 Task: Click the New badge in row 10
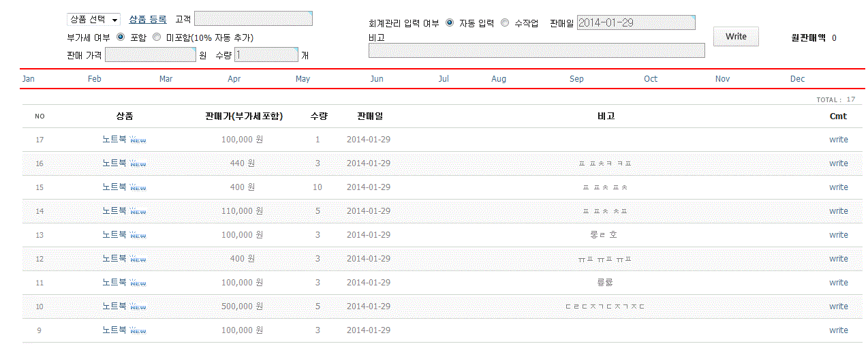coord(138,307)
